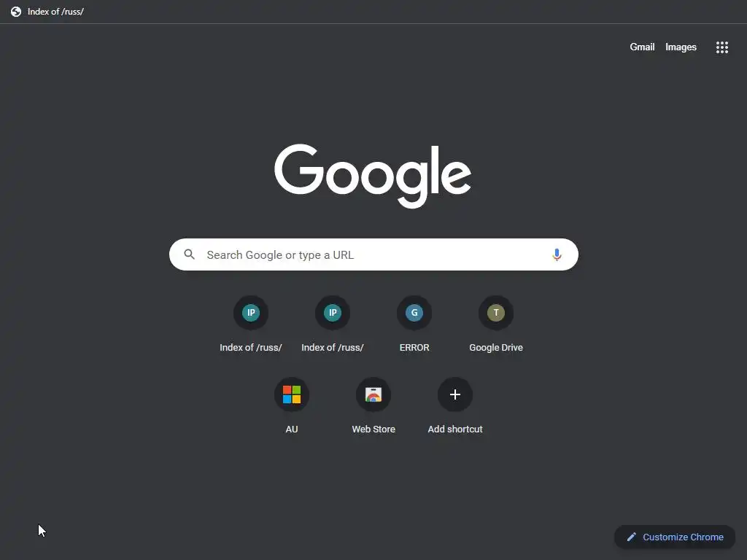This screenshot has width=747, height=560.
Task: Click the Add shortcut plus icon
Action: 455,394
